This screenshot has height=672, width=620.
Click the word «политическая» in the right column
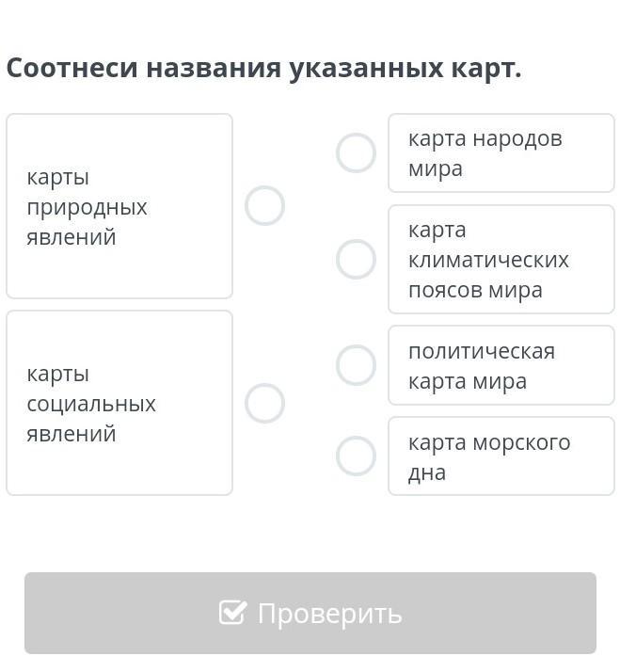pyautogui.click(x=482, y=351)
